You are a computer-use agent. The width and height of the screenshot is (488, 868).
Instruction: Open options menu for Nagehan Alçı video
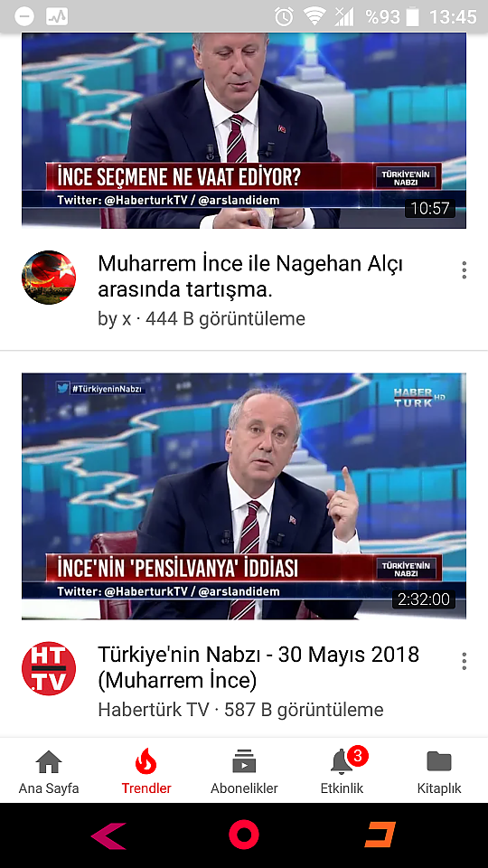[x=464, y=270]
